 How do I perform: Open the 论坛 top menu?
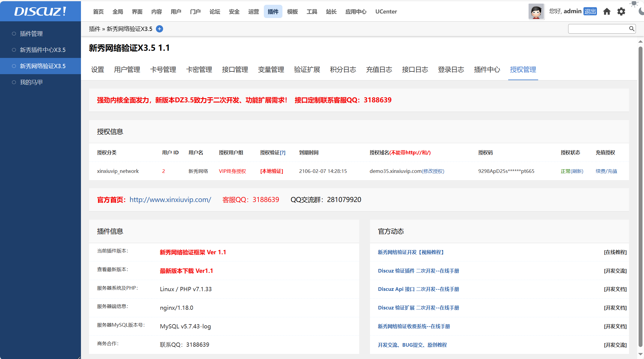[x=215, y=11]
